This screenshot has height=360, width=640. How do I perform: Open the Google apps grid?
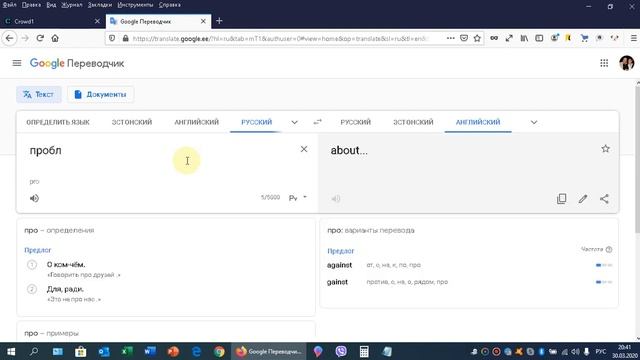click(604, 63)
